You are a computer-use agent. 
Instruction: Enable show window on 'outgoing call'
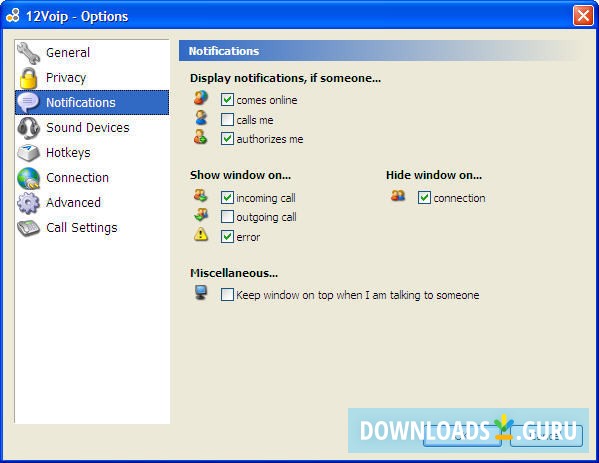227,217
